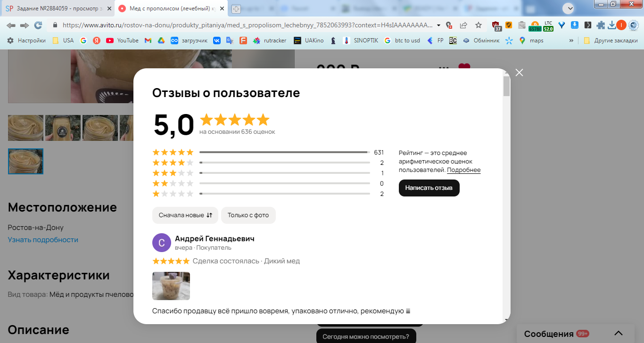Open the YouTube bookmark

(x=122, y=41)
